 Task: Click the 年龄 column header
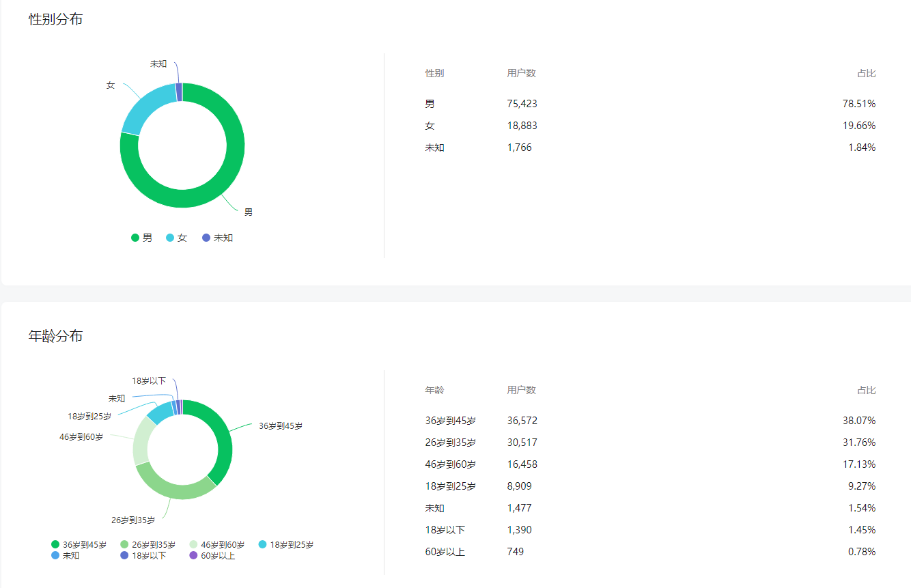tap(434, 390)
